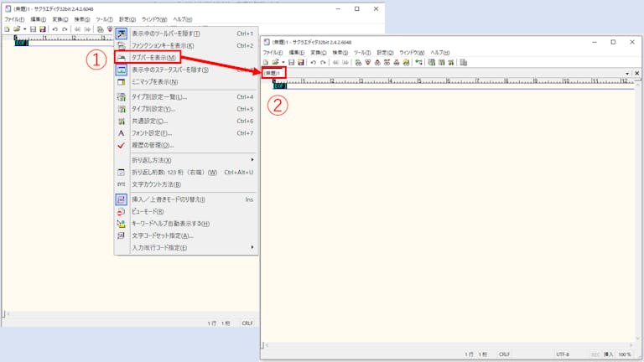This screenshot has width=644, height=362.
Task: Click 100 % zoom in right window status bar
Action: pos(625,354)
